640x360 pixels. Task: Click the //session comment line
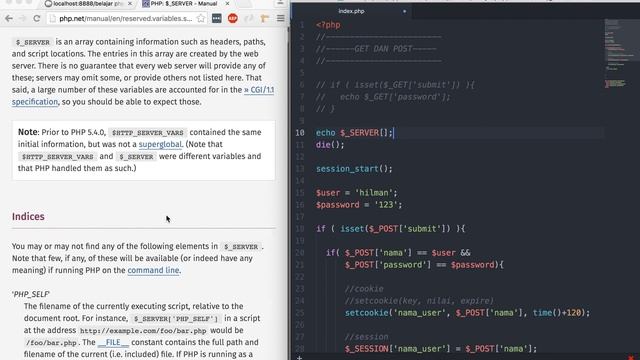coord(367,337)
